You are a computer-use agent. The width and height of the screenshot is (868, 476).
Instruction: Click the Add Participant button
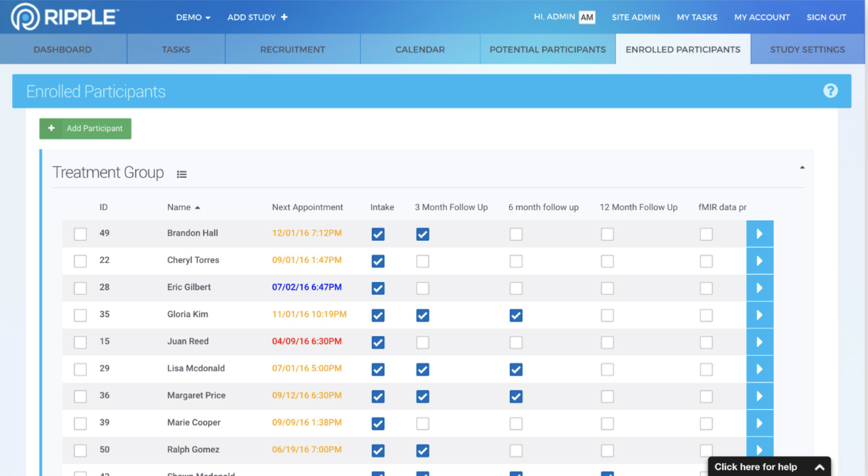tap(85, 128)
